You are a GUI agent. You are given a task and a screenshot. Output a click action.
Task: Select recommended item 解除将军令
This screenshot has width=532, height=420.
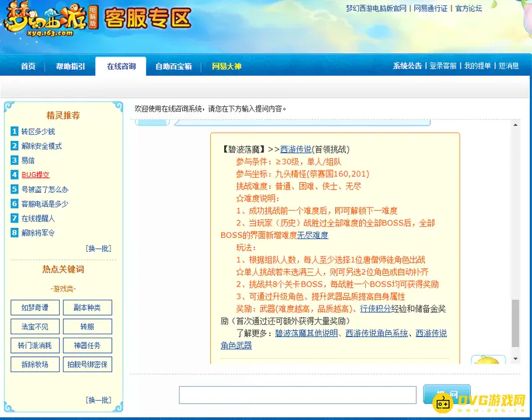tap(38, 233)
